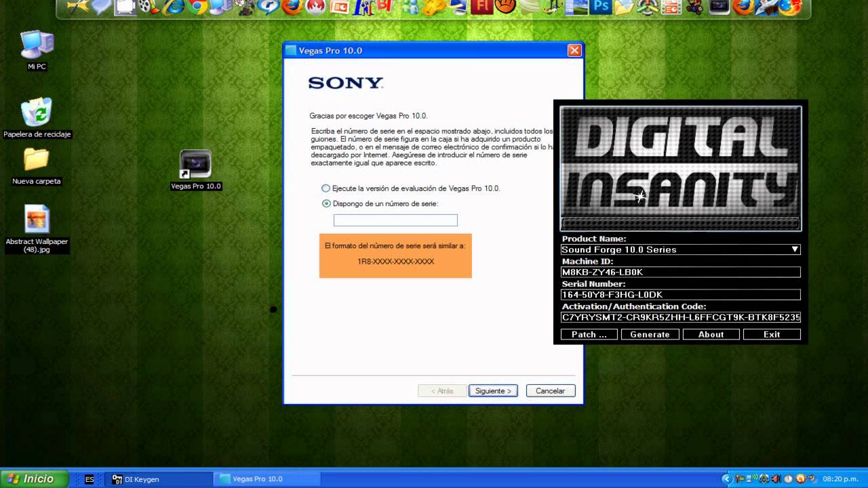The width and height of the screenshot is (868, 488).
Task: Click the Generate button in keygen
Action: (x=650, y=334)
